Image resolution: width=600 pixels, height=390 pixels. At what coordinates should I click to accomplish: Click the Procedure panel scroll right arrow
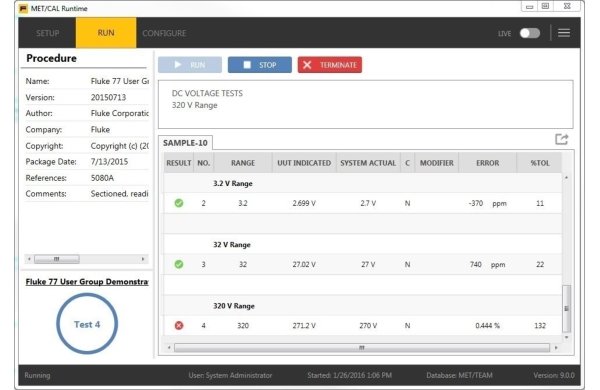pos(143,259)
